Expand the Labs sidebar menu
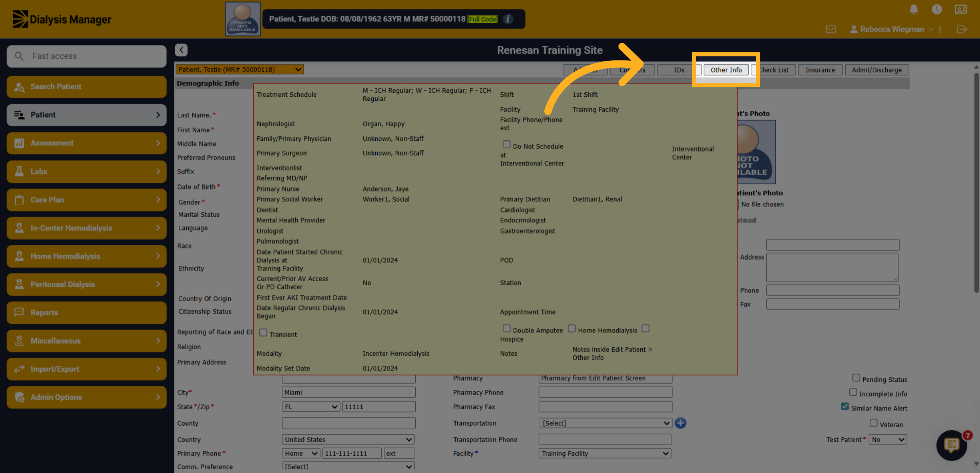980x473 pixels. [x=87, y=171]
